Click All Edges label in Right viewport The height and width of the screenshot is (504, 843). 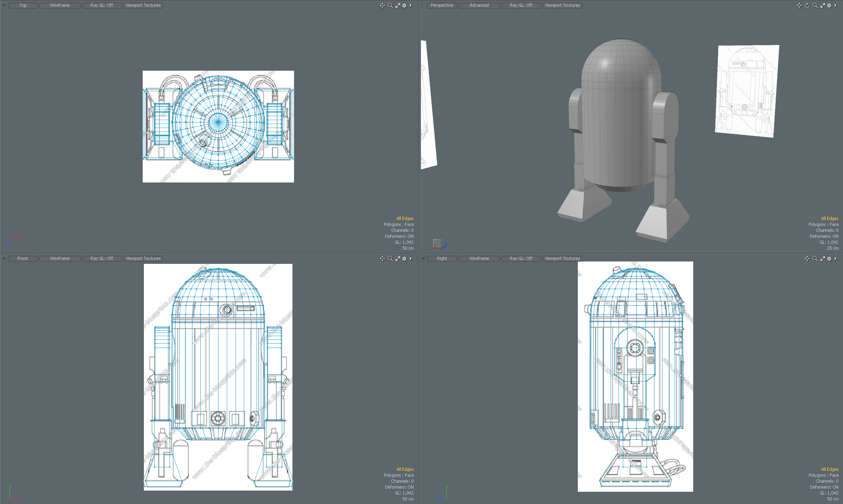pyautogui.click(x=830, y=469)
